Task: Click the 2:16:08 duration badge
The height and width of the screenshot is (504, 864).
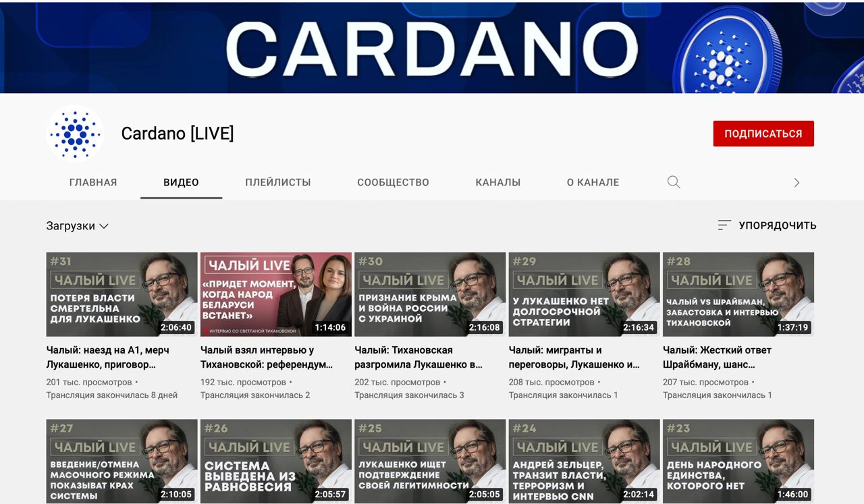Action: pyautogui.click(x=485, y=327)
